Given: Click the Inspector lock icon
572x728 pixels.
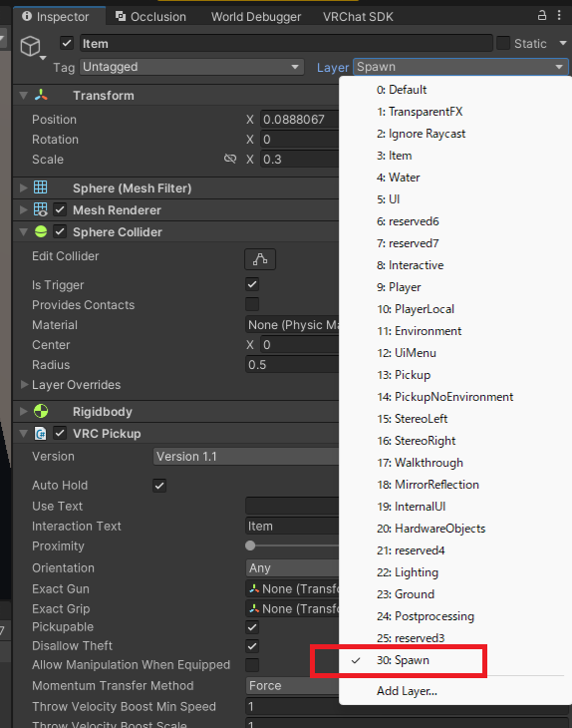Looking at the screenshot, I should click(x=542, y=15).
